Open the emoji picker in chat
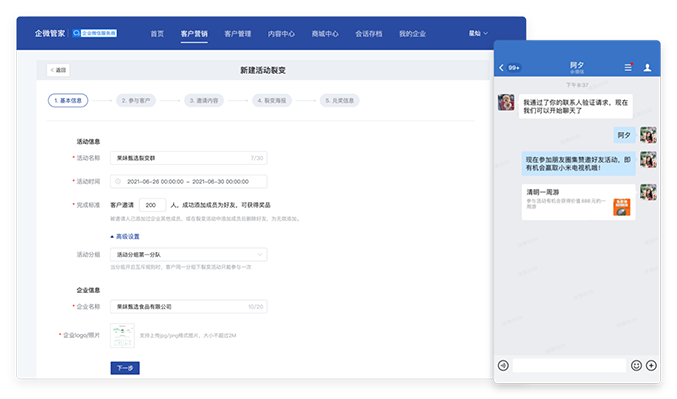 [636, 366]
